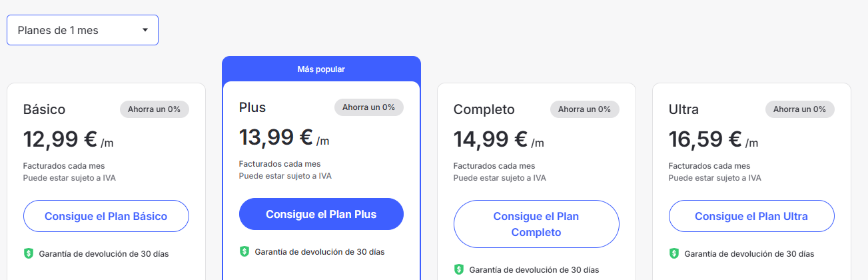
Task: Select the 'Consigue el Plan Completo' button
Action: coord(536,224)
